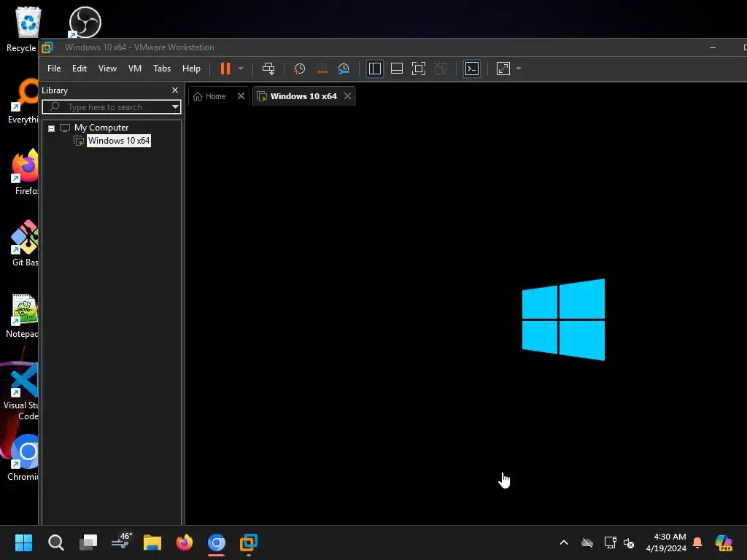747x560 pixels.
Task: Pause the virtual machine using the orange icon
Action: (x=225, y=69)
